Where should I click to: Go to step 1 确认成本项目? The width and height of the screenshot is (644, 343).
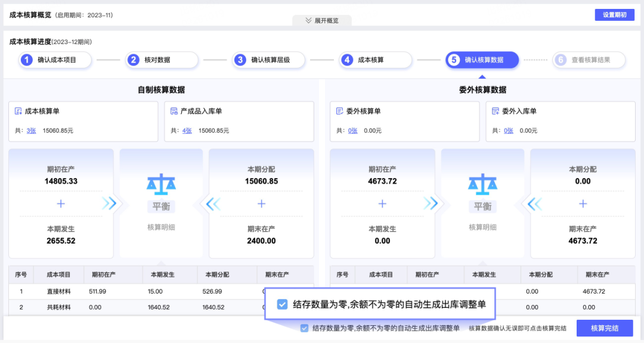tap(55, 60)
